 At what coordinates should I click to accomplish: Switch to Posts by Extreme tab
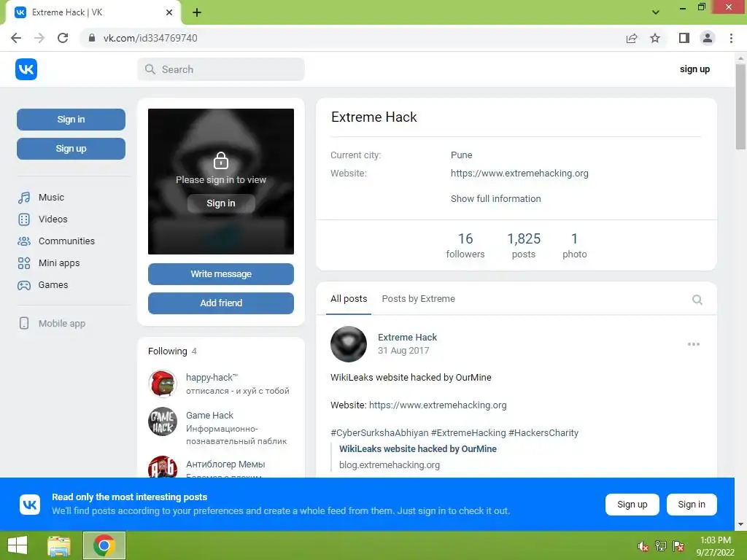pos(418,298)
